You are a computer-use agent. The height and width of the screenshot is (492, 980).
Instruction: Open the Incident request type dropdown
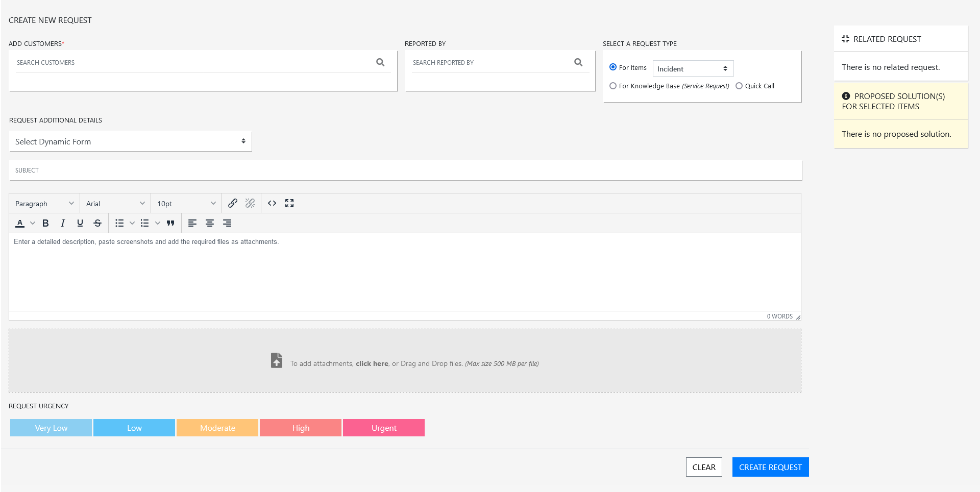[x=692, y=68]
